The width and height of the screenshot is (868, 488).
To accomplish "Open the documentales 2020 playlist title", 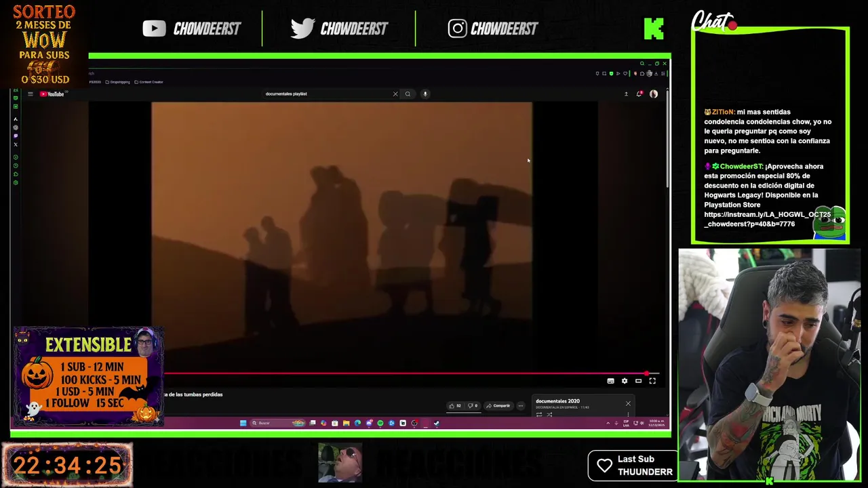I will point(557,401).
